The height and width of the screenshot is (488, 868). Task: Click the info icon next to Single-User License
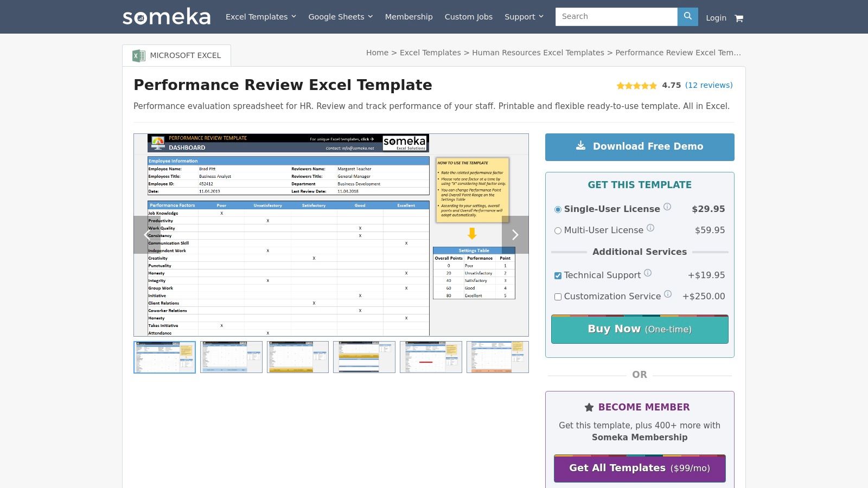pos(667,206)
